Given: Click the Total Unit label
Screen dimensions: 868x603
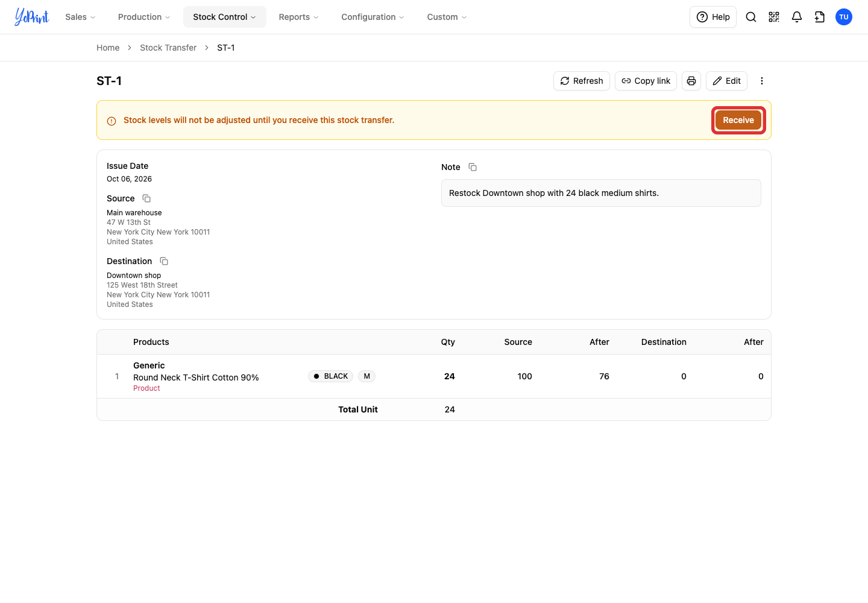Looking at the screenshot, I should click(x=358, y=409).
